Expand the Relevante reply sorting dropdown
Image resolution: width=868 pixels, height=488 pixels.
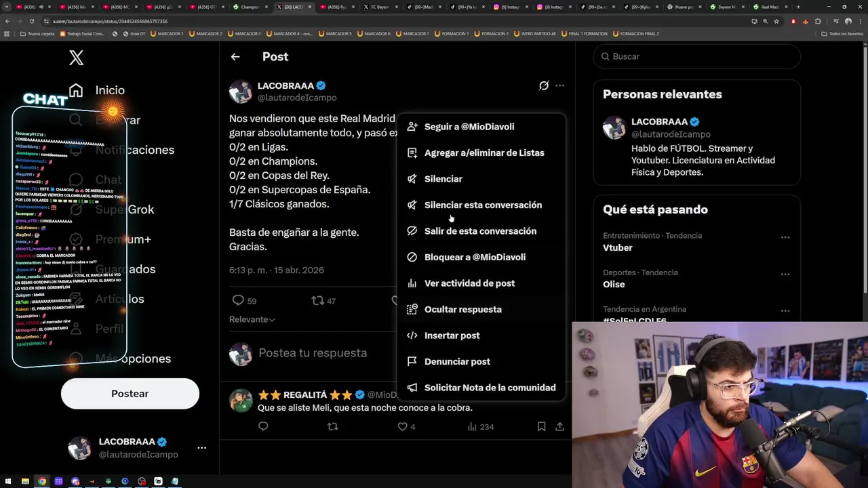(252, 319)
